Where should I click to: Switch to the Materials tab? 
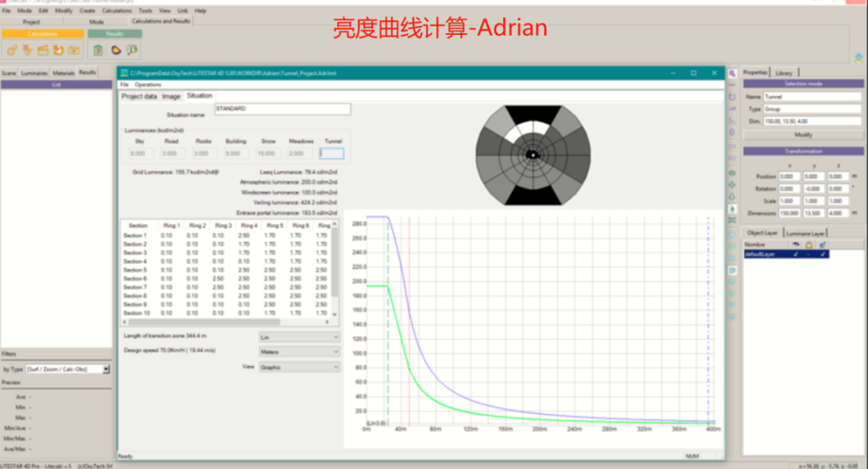63,73
